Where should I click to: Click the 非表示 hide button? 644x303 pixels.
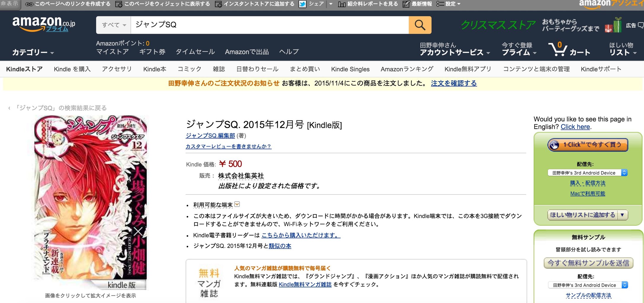tap(9, 4)
